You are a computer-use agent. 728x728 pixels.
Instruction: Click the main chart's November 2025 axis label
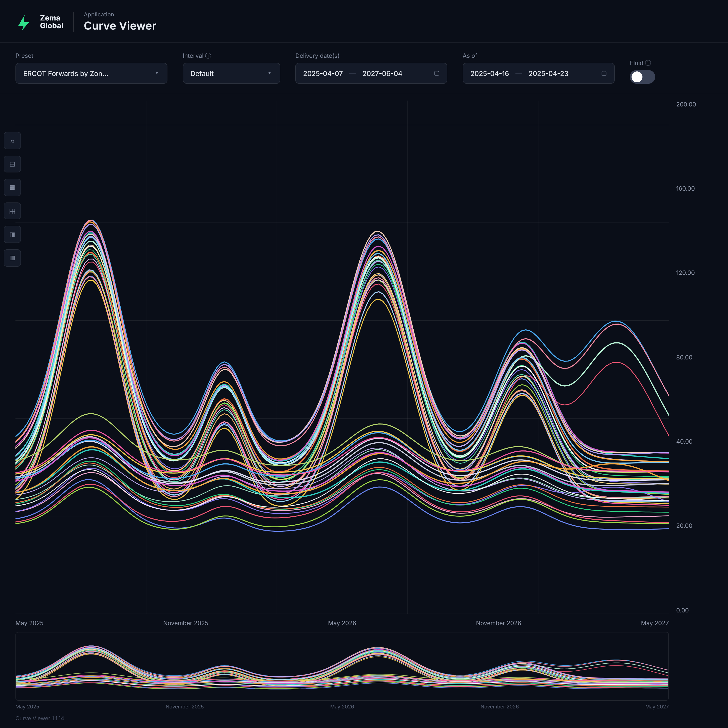185,623
